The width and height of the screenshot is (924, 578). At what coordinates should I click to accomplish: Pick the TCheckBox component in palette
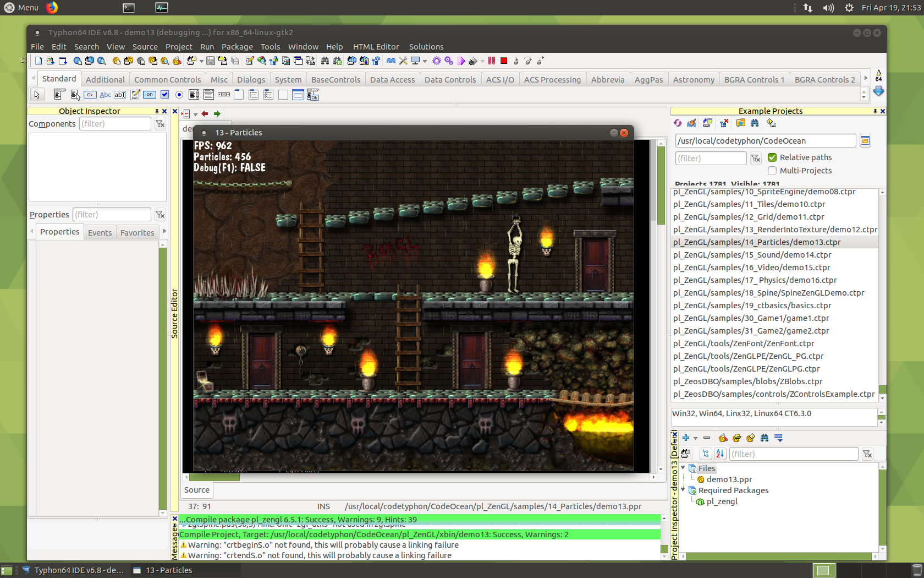164,95
